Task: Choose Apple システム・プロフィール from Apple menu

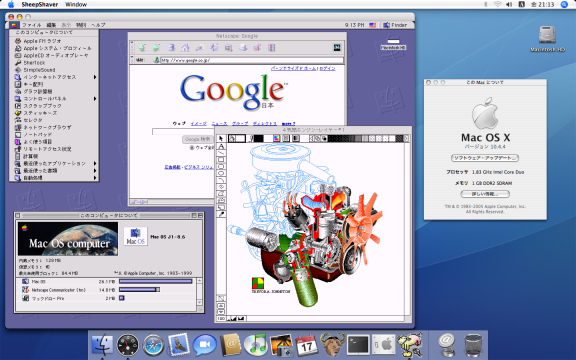Action: tap(54, 48)
